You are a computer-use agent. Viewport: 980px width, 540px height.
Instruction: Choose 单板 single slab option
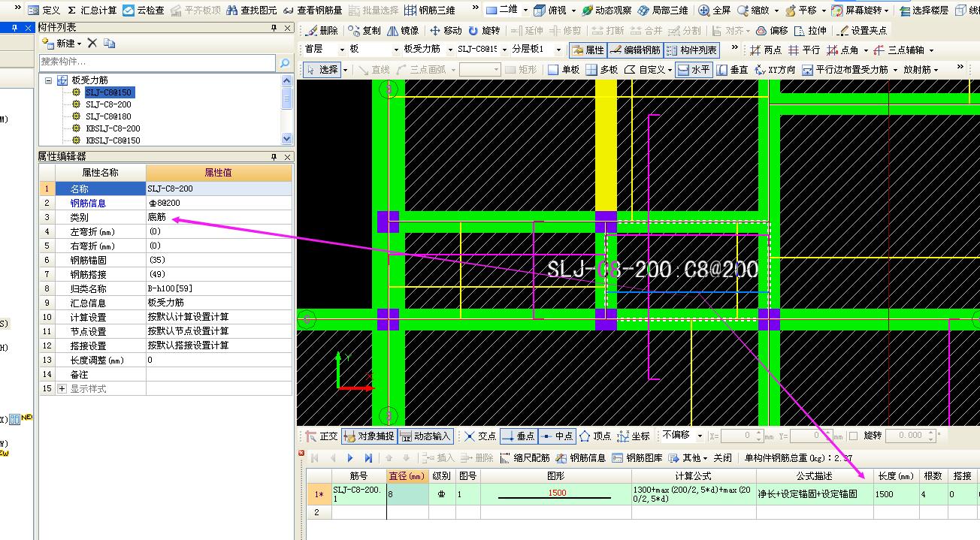pos(564,70)
